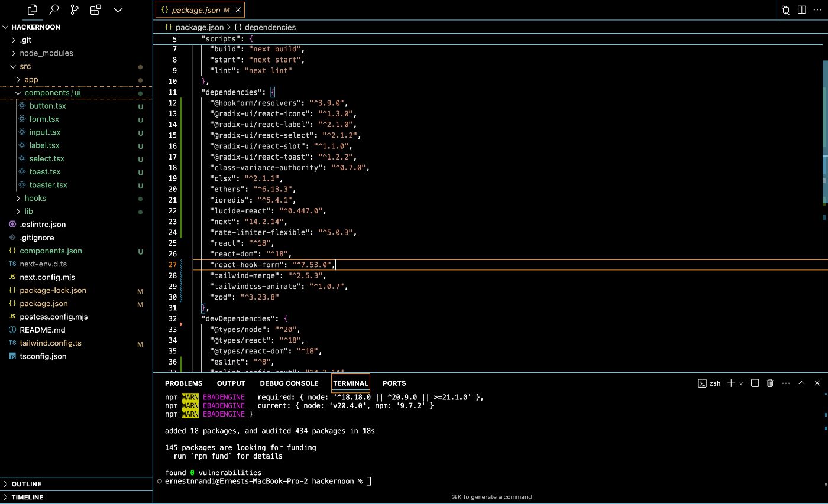Click the "zod" dependency line
The width and height of the screenshot is (828, 504).
tap(244, 297)
